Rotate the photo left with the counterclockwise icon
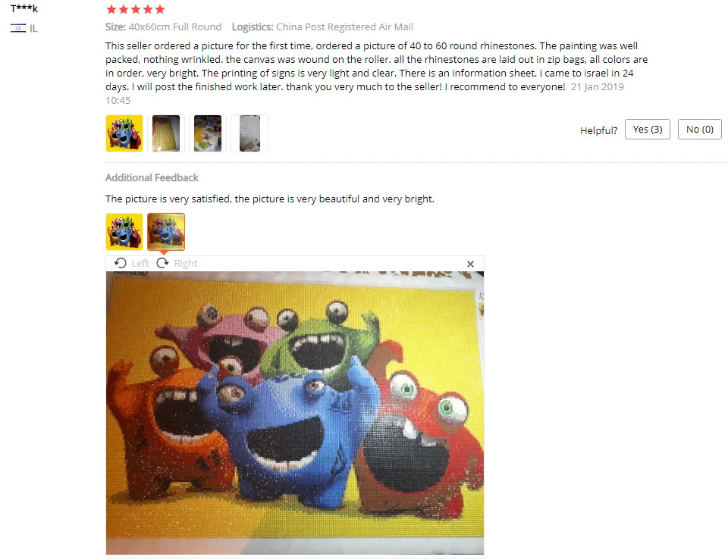Image resolution: width=728 pixels, height=560 pixels. pyautogui.click(x=121, y=263)
